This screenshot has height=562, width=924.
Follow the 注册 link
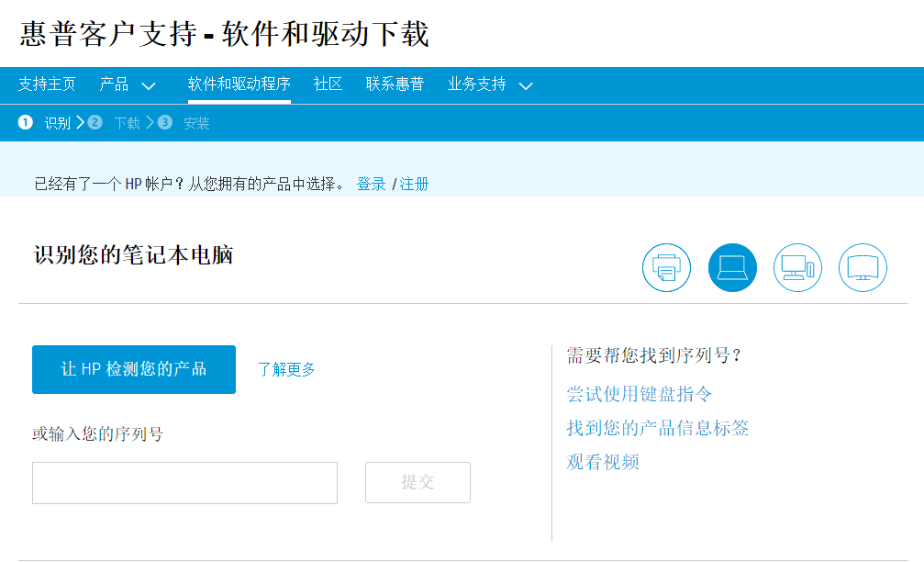(414, 184)
